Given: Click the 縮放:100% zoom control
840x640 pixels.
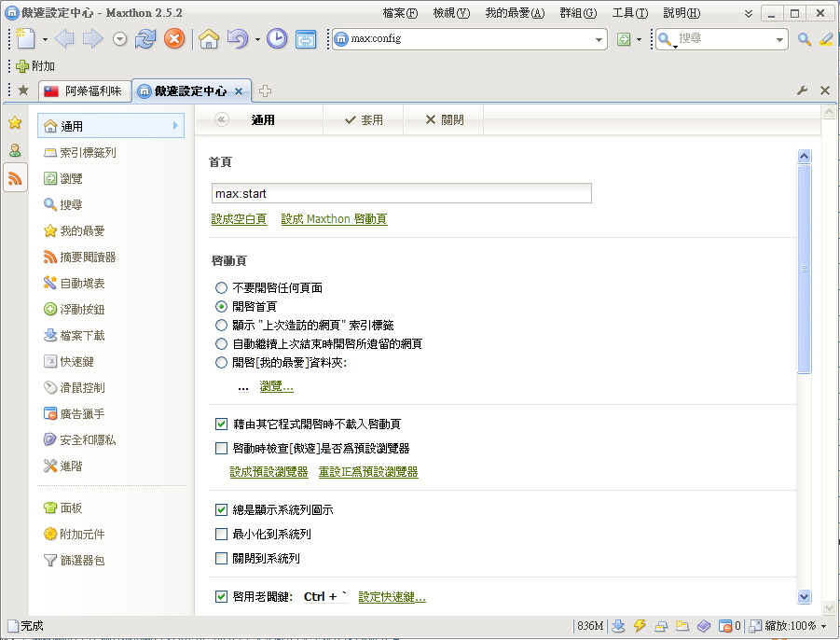Looking at the screenshot, I should click(791, 626).
